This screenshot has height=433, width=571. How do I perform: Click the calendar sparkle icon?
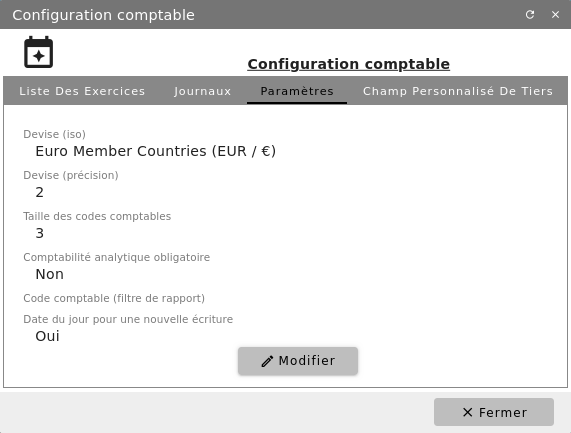pyautogui.click(x=39, y=52)
